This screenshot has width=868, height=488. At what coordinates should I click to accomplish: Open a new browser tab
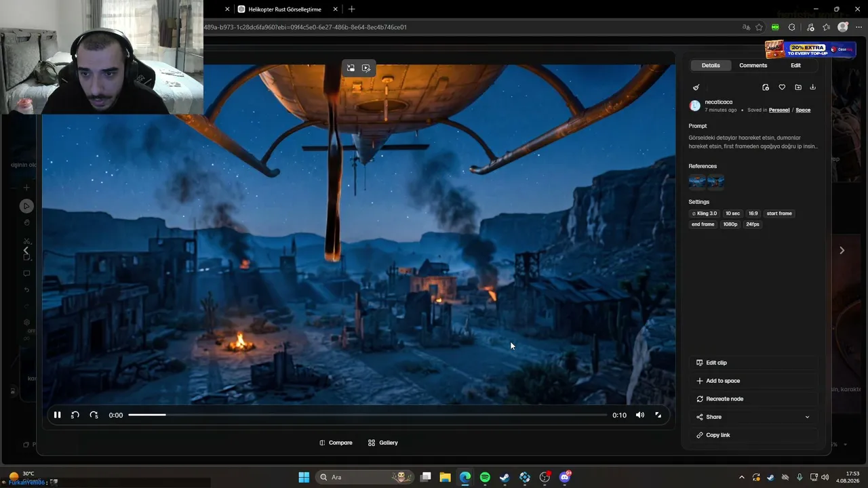351,9
